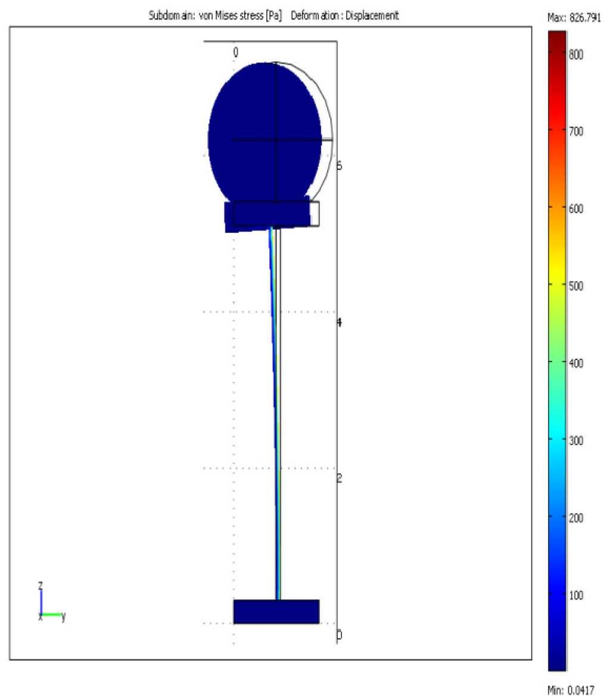The width and height of the screenshot is (610, 700).
Task: Click the 'Max: 826.791' legend label
Action: click(x=574, y=18)
